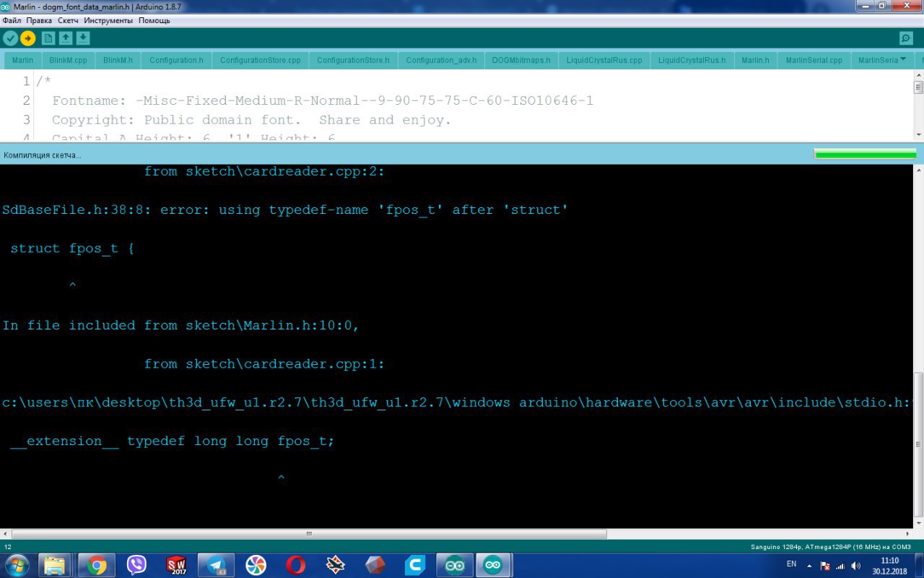Click the 'Copyright: Public domain font' line
924x578 pixels.
(x=251, y=120)
